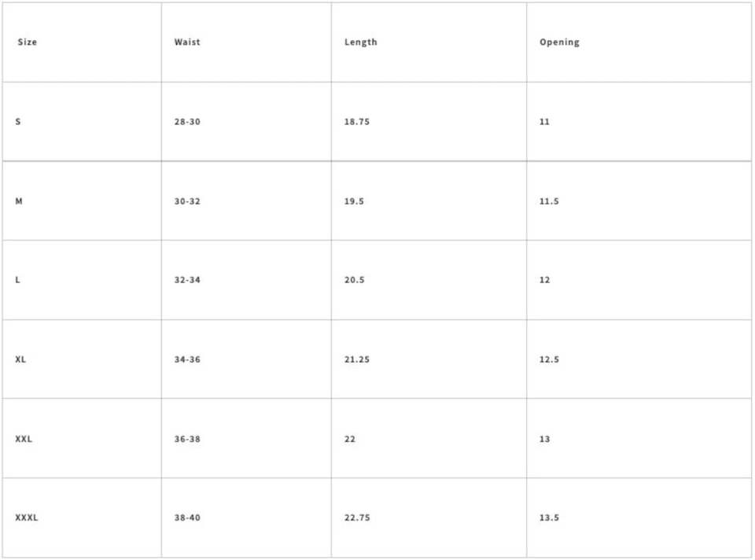Select the 30-32 waist cell

(x=187, y=201)
